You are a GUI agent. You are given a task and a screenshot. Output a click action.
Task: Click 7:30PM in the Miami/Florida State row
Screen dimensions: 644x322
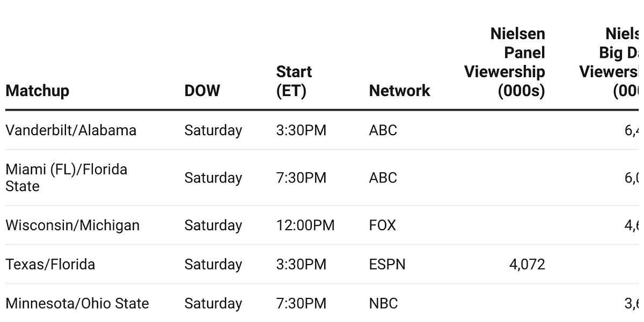pyautogui.click(x=301, y=178)
